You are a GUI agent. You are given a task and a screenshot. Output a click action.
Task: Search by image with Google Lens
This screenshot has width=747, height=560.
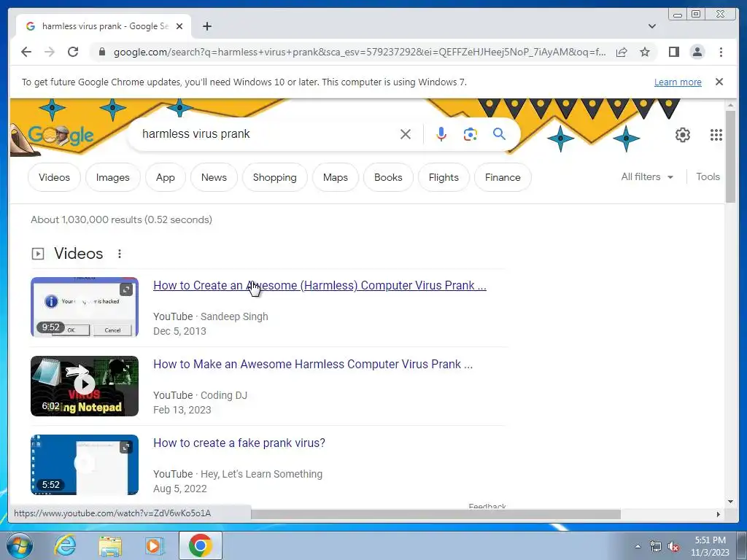coord(471,134)
